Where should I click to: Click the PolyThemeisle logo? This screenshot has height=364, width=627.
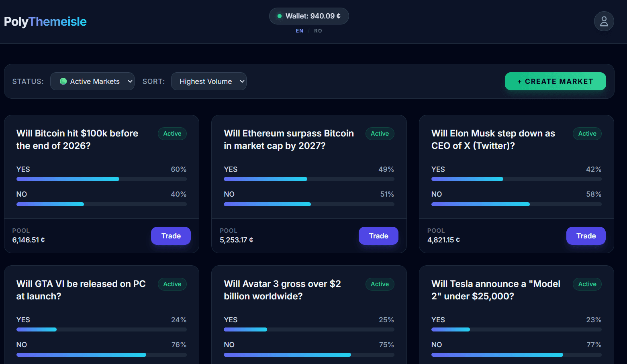coord(45,21)
